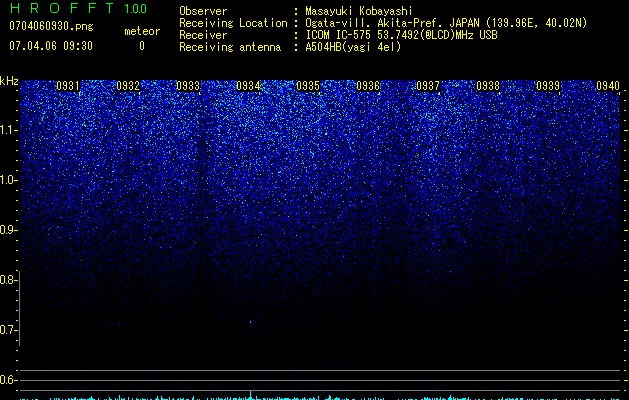Image resolution: width=629 pixels, height=400 pixels.
Task: Click the Observer label
Action: (203, 11)
